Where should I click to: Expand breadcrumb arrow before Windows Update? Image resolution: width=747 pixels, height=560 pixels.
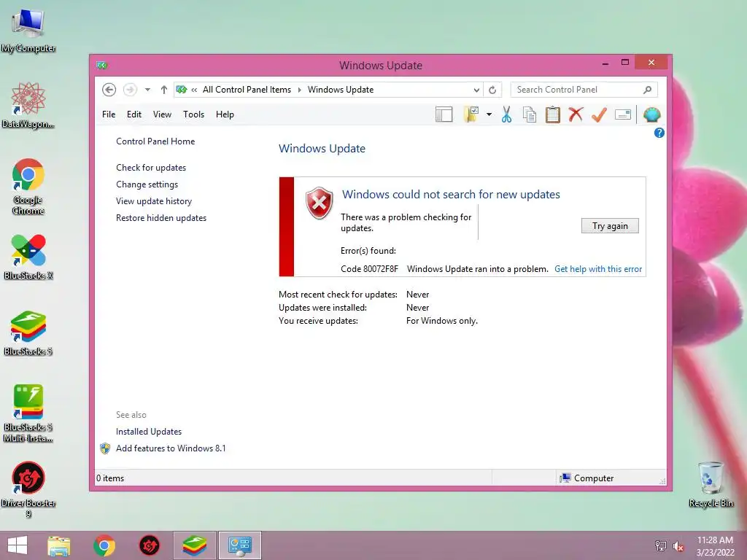(300, 90)
